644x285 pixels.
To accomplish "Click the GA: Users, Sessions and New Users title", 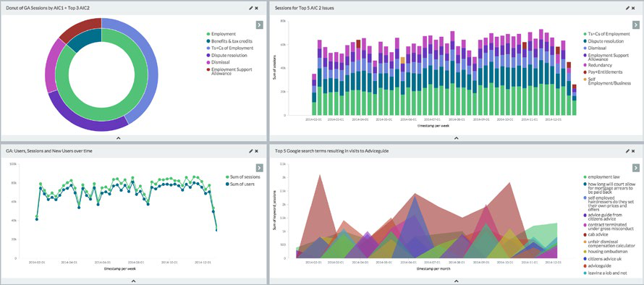I will tap(49, 151).
